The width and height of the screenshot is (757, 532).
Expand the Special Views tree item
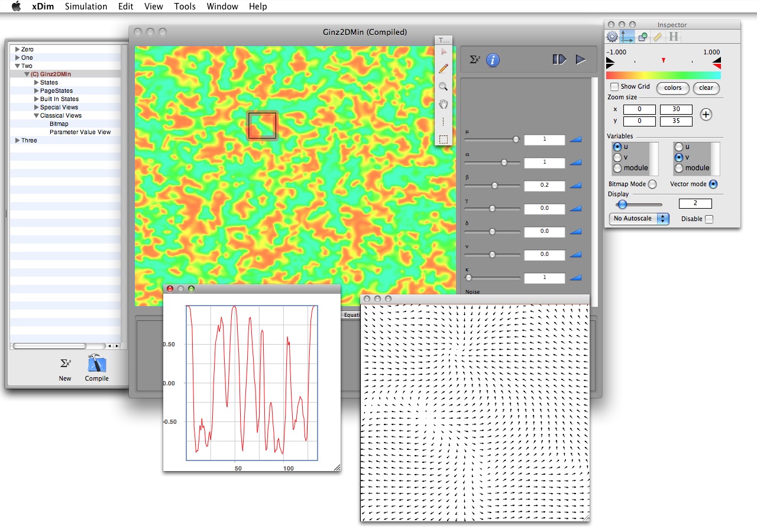pos(36,108)
